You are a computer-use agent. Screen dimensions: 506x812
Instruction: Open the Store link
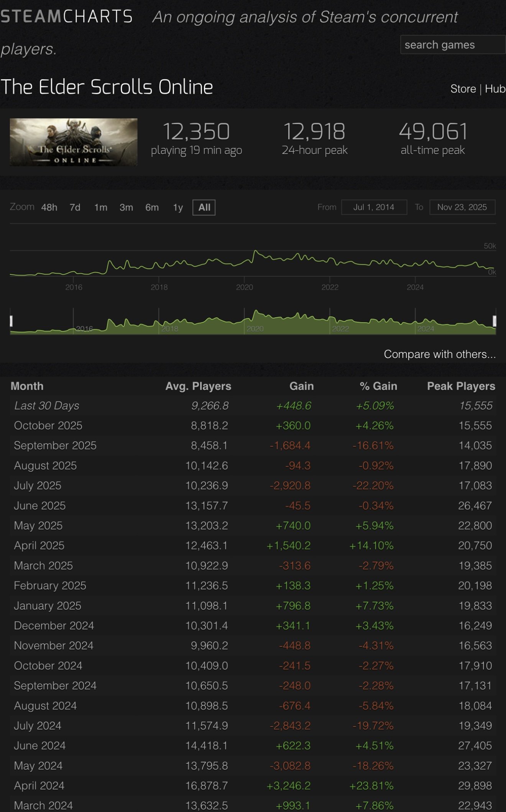coord(463,89)
